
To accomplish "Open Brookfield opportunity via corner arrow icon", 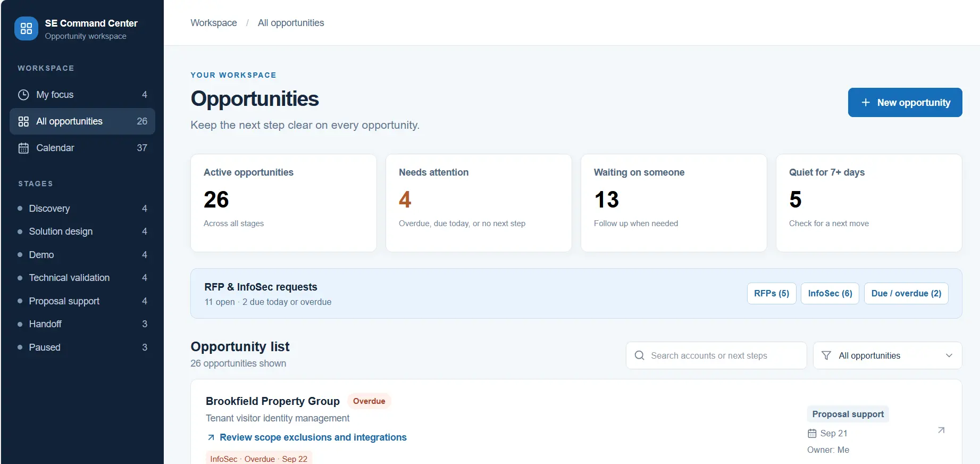I will coord(941,430).
